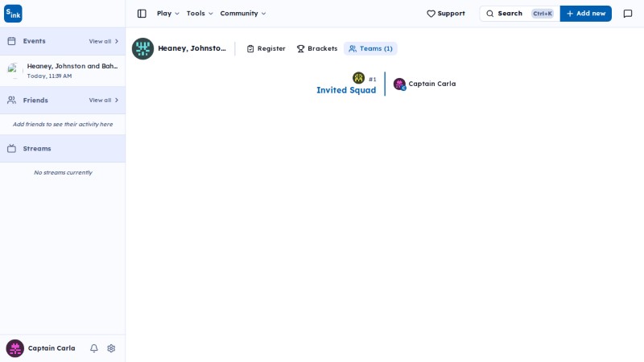
Task: Open the Community dropdown menu
Action: [243, 14]
